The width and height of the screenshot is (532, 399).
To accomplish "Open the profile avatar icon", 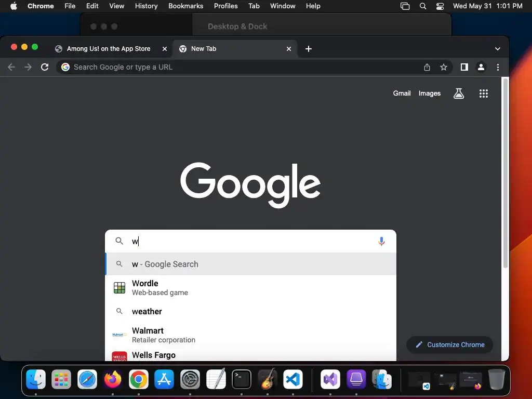I will (481, 67).
